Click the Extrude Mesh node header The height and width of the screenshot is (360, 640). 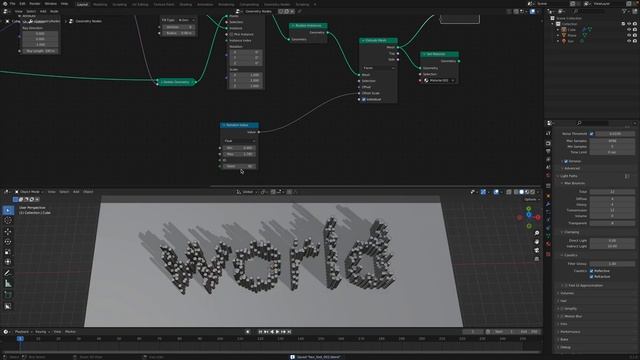[378, 40]
